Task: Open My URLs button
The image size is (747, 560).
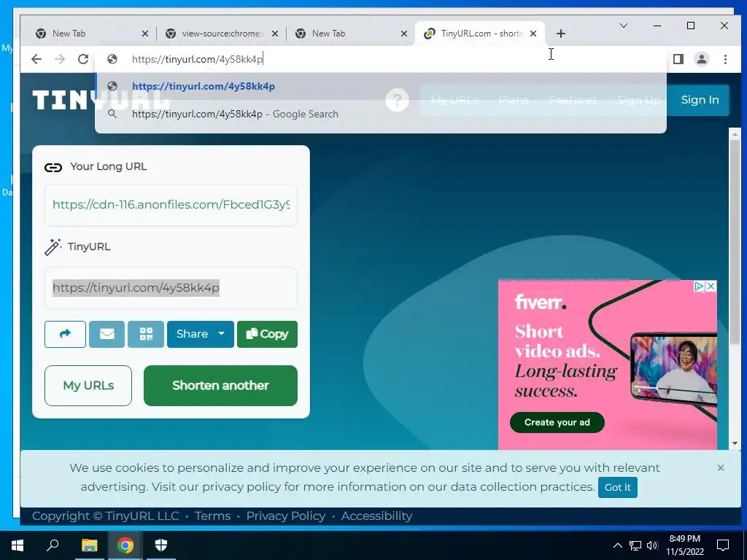Action: (88, 386)
